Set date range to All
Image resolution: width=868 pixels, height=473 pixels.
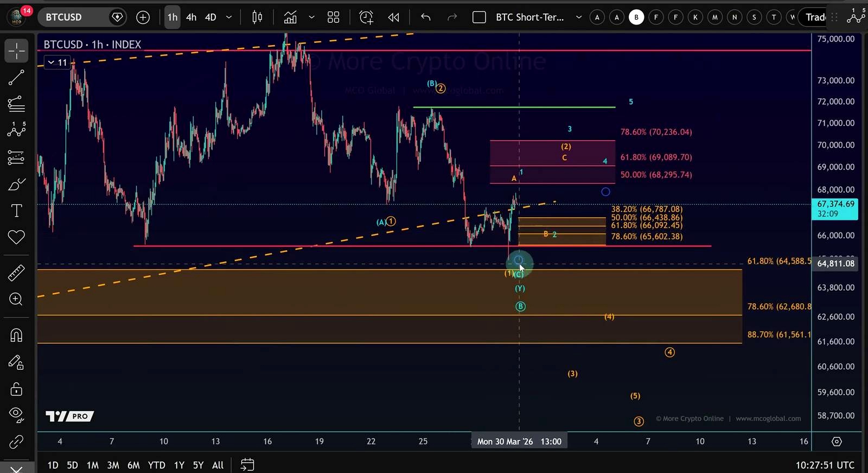click(218, 465)
